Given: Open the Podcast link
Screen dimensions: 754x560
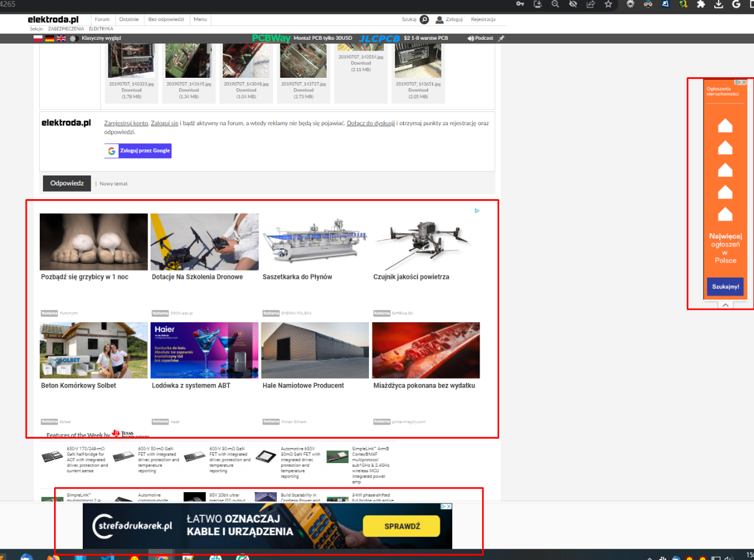Looking at the screenshot, I should pyautogui.click(x=480, y=39).
